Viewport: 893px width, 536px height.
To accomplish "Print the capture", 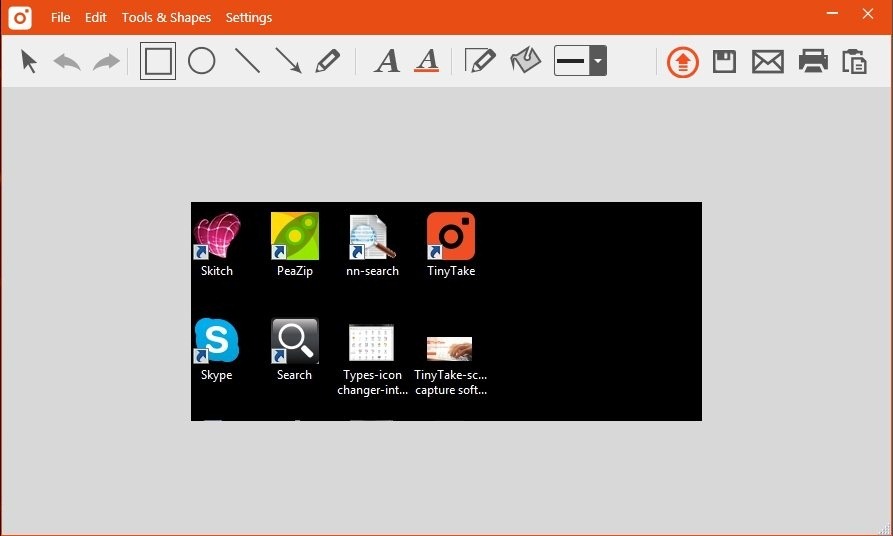I will (813, 61).
